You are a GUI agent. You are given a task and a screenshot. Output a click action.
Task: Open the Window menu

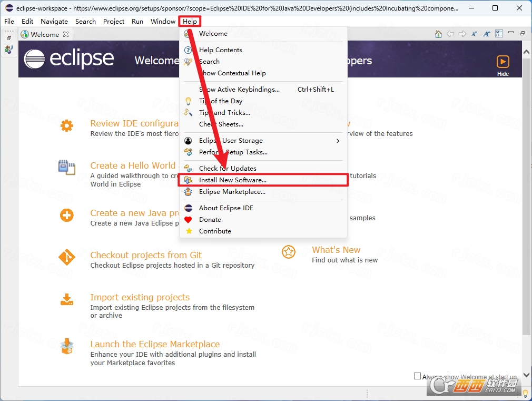pyautogui.click(x=163, y=22)
